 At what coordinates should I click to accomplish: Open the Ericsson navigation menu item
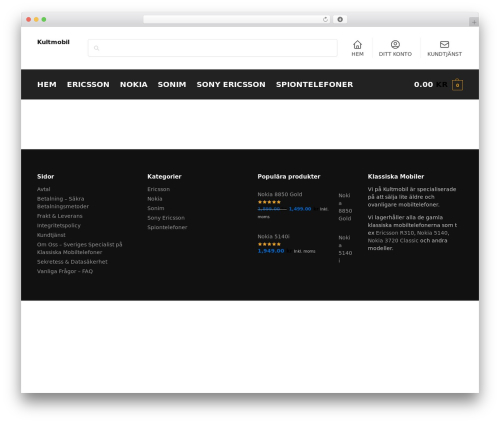click(x=88, y=84)
